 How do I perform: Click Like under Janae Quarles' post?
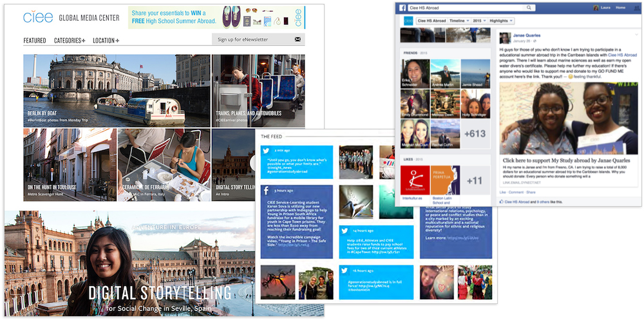tap(502, 192)
